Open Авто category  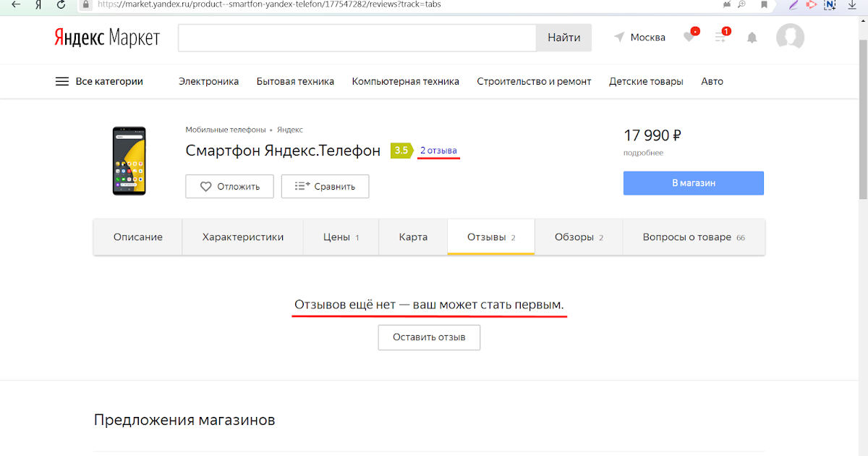coord(712,82)
